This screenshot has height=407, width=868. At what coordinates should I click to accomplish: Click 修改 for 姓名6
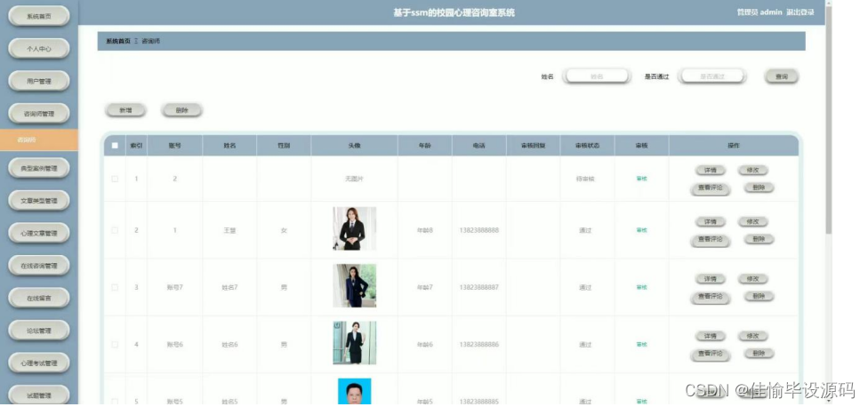[x=753, y=336]
